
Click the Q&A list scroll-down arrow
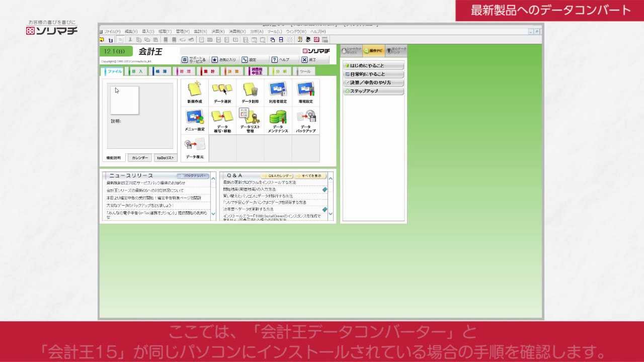(x=331, y=214)
